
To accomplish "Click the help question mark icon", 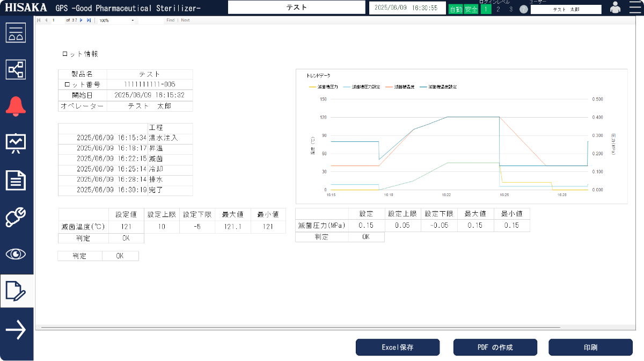I will click(x=524, y=9).
